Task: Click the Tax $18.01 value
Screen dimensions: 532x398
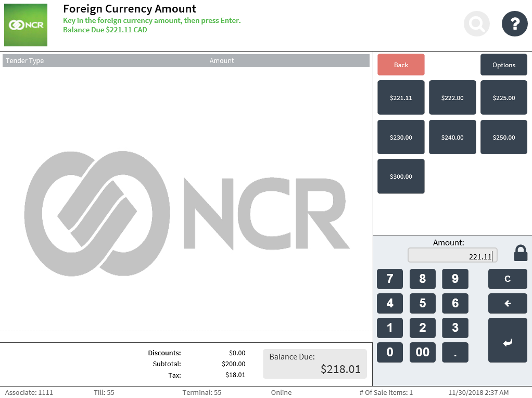Action: point(235,375)
